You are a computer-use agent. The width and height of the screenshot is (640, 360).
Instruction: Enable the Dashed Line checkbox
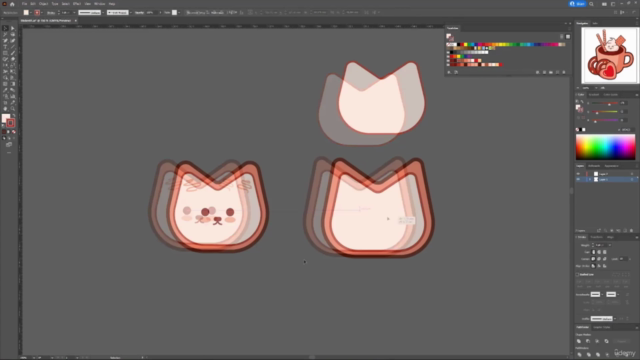578,274
